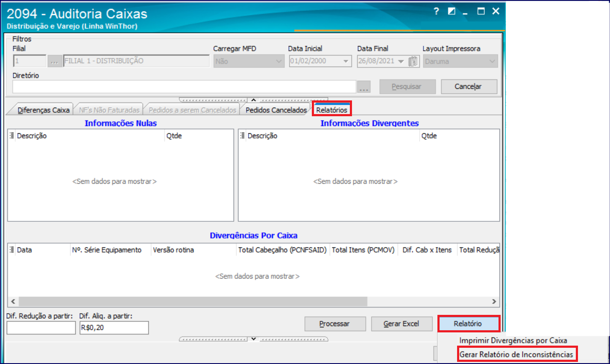The width and height of the screenshot is (610, 364).
Task: Open grid menu icon in Informações Nulas
Action: [12, 136]
